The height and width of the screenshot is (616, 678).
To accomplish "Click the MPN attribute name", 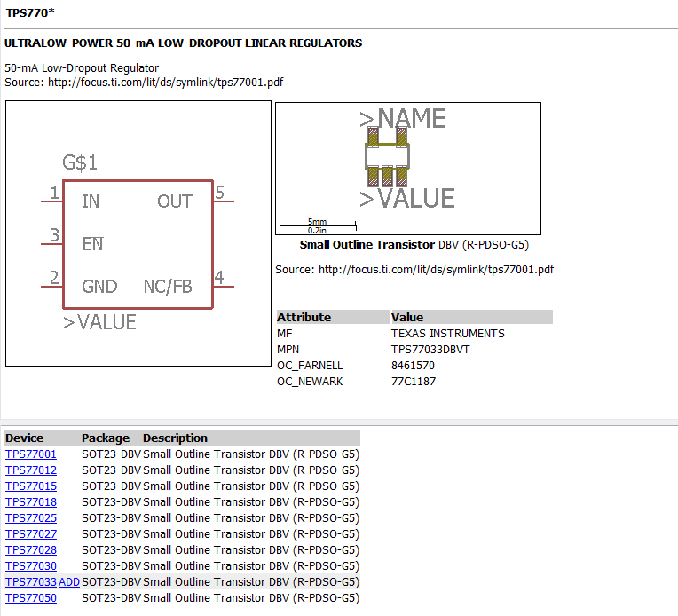I will [288, 350].
